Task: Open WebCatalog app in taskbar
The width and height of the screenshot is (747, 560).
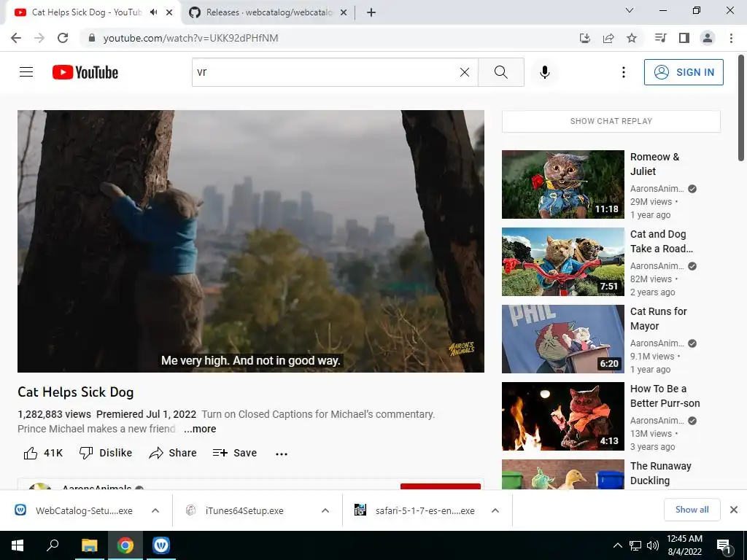Action: [x=161, y=545]
